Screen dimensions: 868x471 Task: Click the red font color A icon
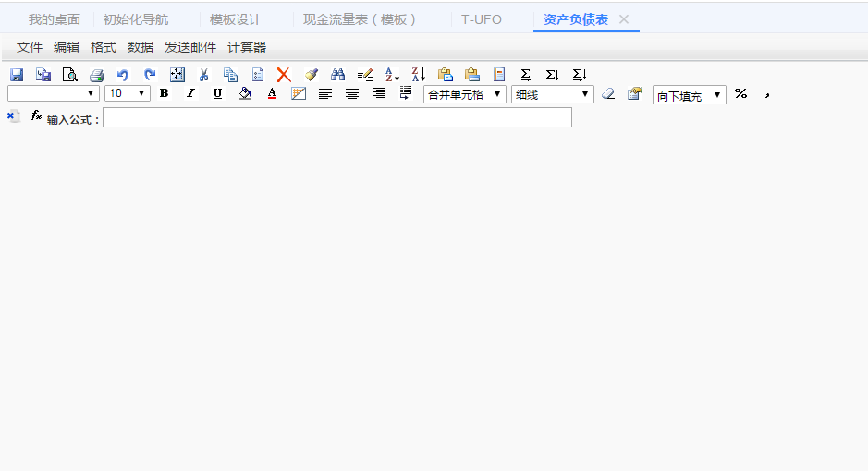point(272,93)
